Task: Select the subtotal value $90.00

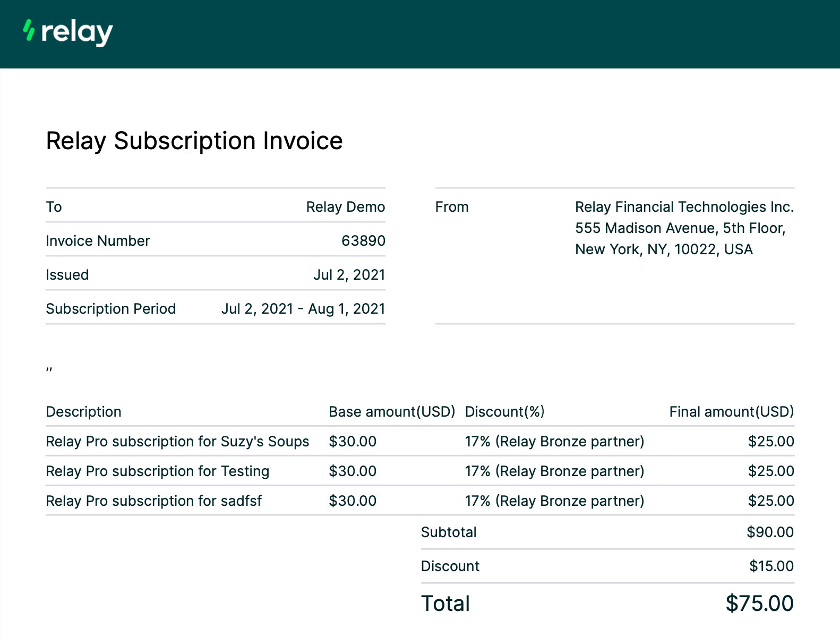Action: [x=770, y=532]
